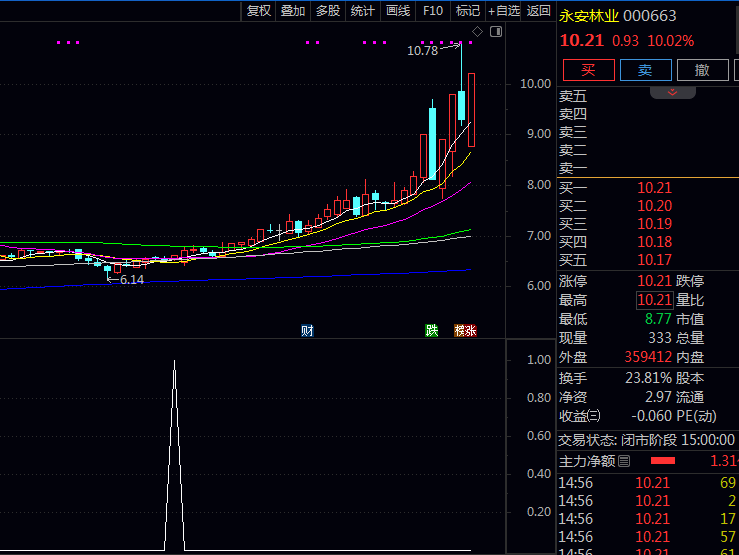Expand order book with red chevron
Screen dimensions: 739x555
[673, 92]
